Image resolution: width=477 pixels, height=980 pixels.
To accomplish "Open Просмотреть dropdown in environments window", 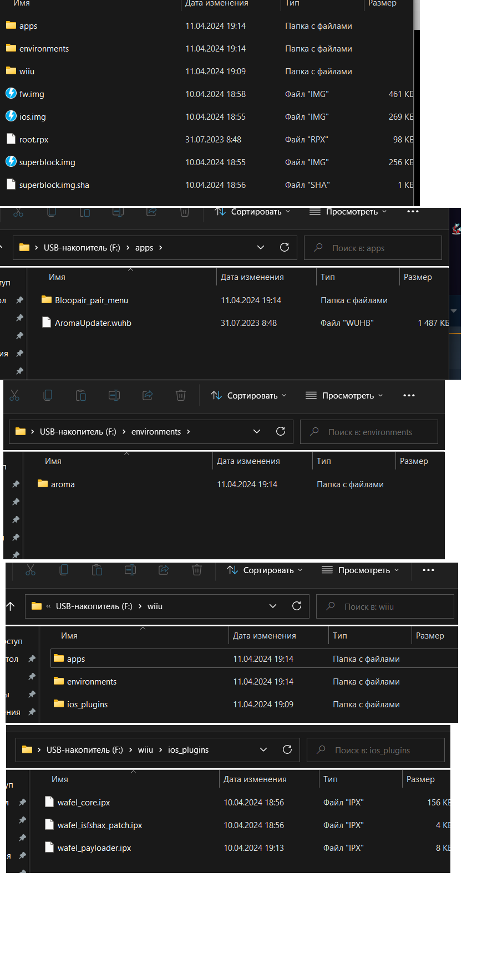I will click(344, 395).
